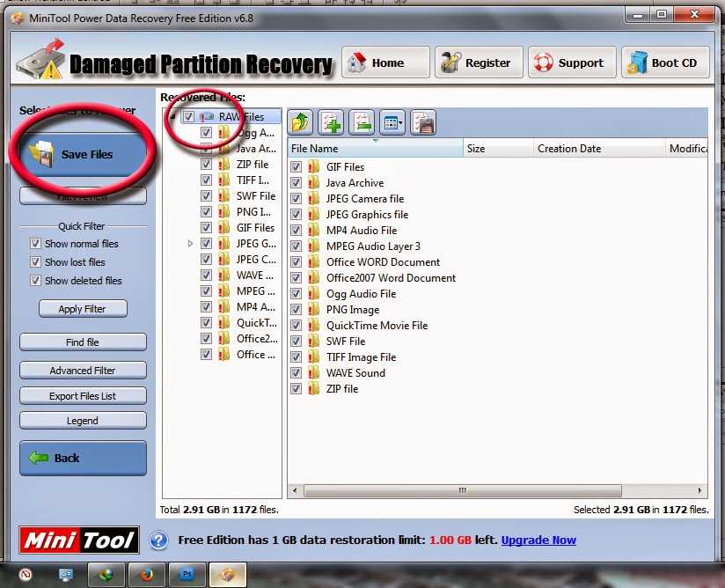Viewport: 725px width, 588px height.
Task: Click the MiniTool logo
Action: click(79, 540)
